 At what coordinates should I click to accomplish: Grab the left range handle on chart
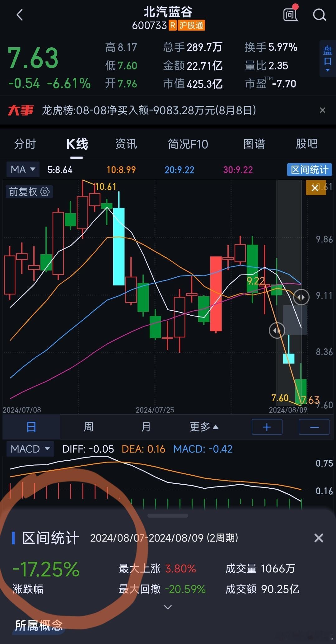(x=277, y=330)
